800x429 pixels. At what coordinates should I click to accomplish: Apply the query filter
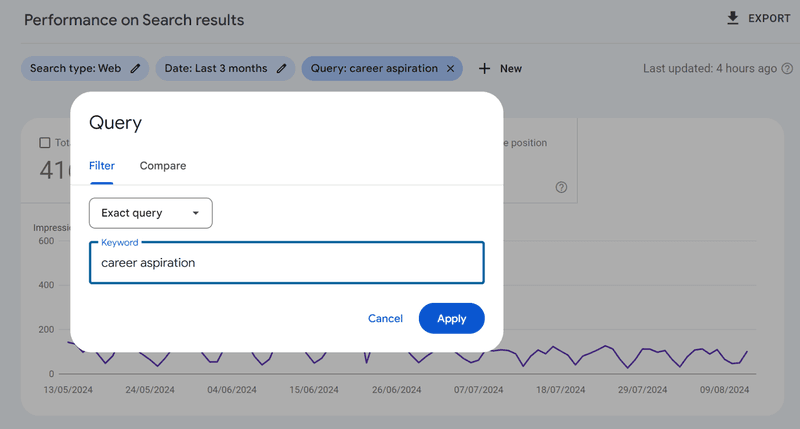pos(452,318)
